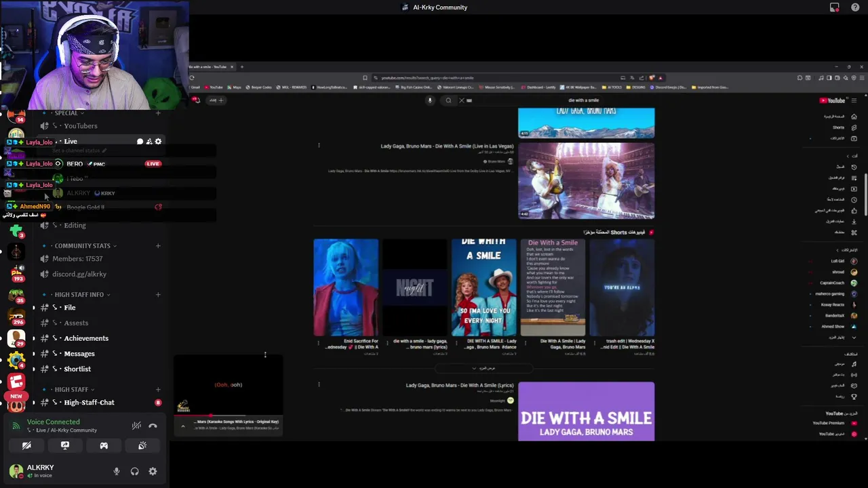This screenshot has height=488, width=868.
Task: Toggle YouTube hamburger guide menu
Action: pos(854,100)
